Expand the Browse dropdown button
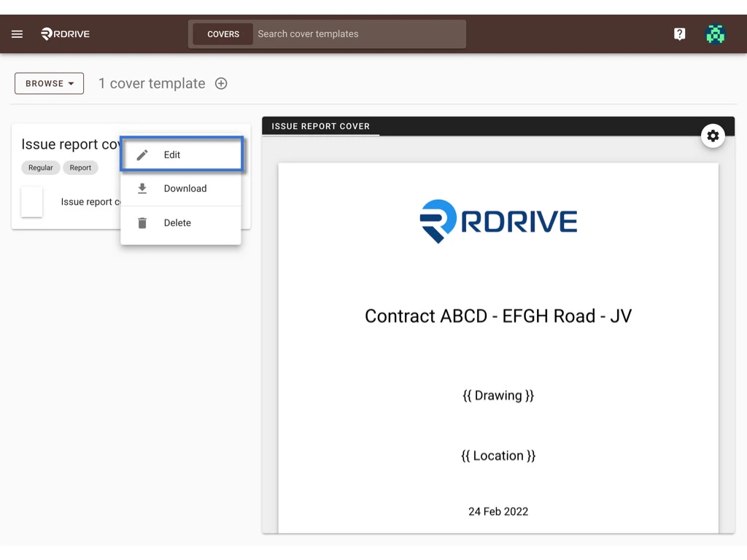The width and height of the screenshot is (747, 560). (49, 83)
